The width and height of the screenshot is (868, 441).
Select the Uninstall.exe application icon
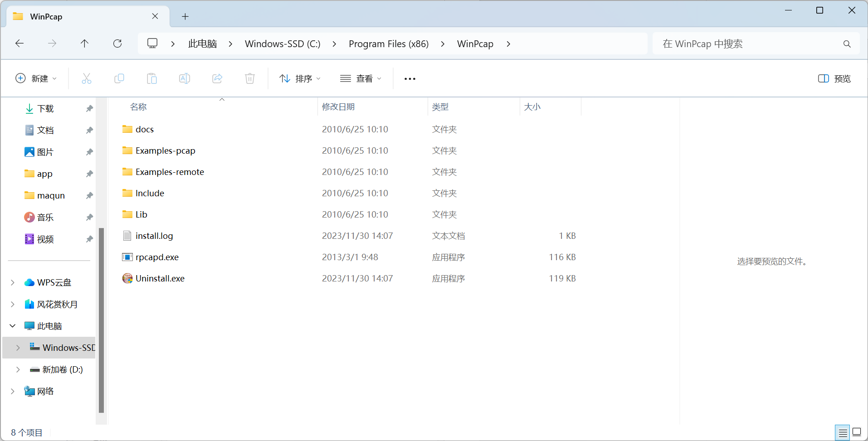click(x=127, y=278)
